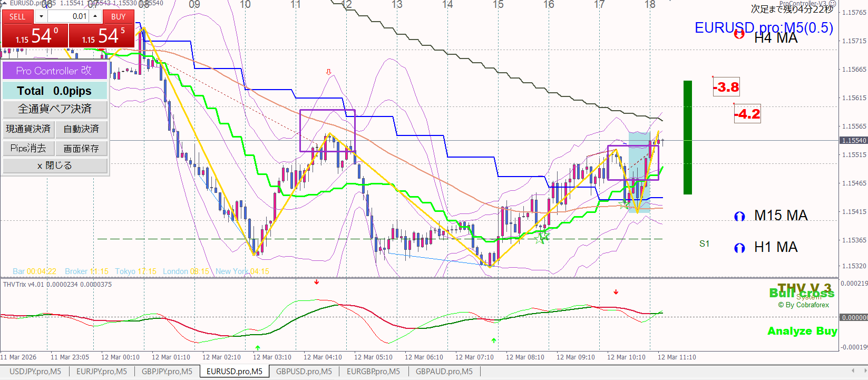Click the H1 MA blue up-arrow icon
This screenshot has height=380, width=868.
click(739, 248)
